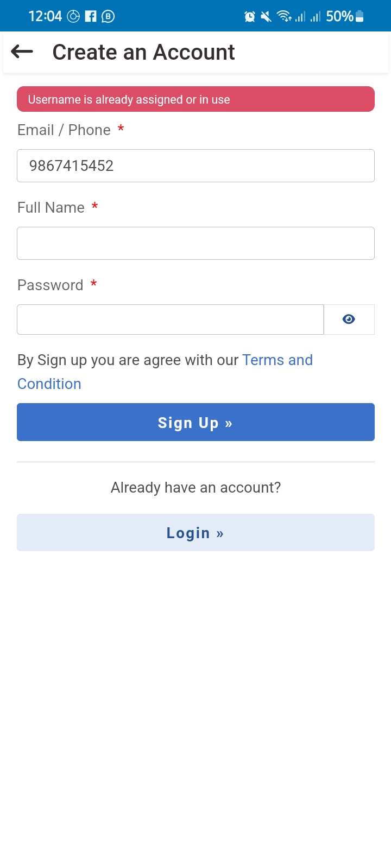Viewport: 391px width, 868px height.
Task: Tap the Already have an account? text
Action: [195, 488]
